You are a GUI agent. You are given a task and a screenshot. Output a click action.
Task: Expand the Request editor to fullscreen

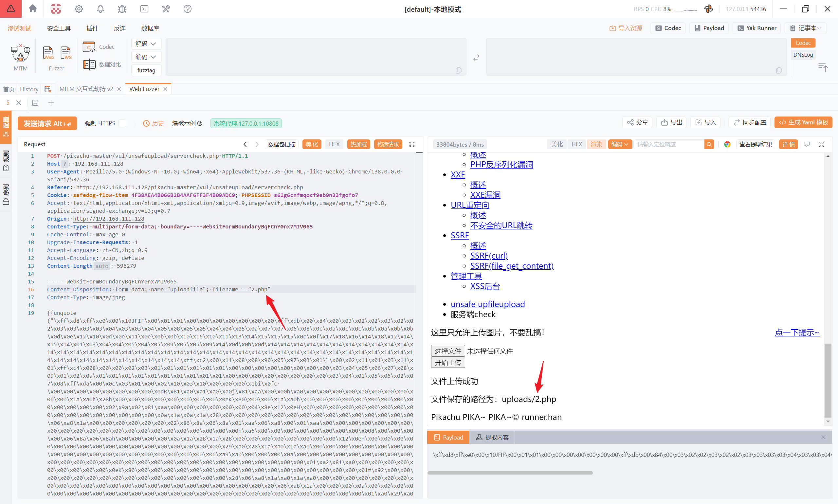[x=412, y=144]
